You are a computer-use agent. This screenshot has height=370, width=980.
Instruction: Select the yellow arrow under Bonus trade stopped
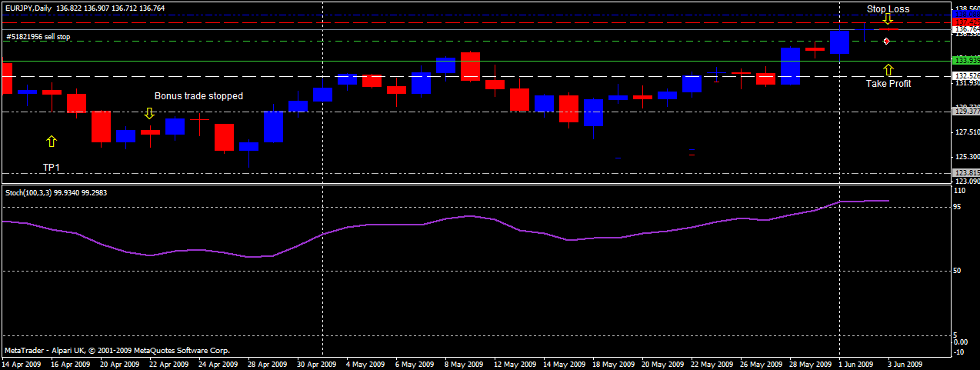[x=150, y=113]
